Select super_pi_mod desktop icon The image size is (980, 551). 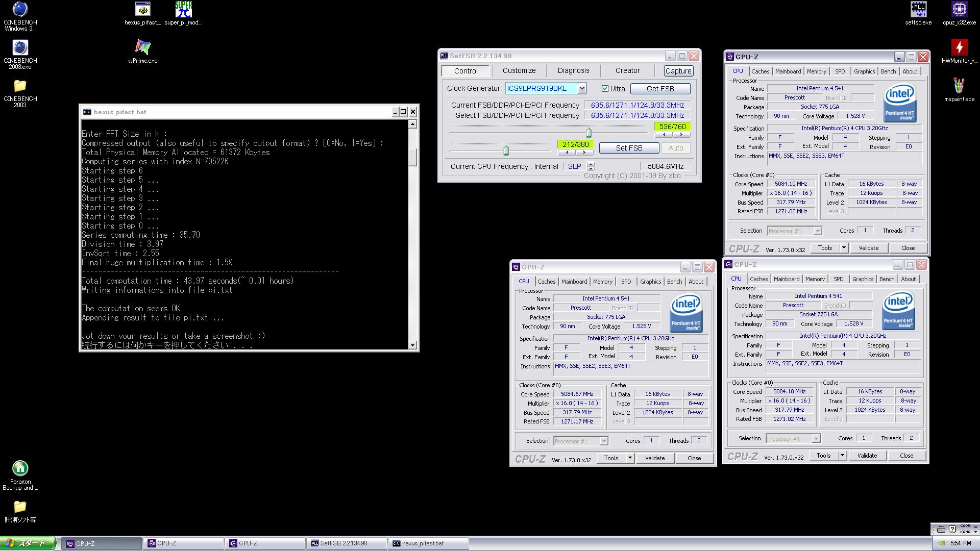(183, 13)
